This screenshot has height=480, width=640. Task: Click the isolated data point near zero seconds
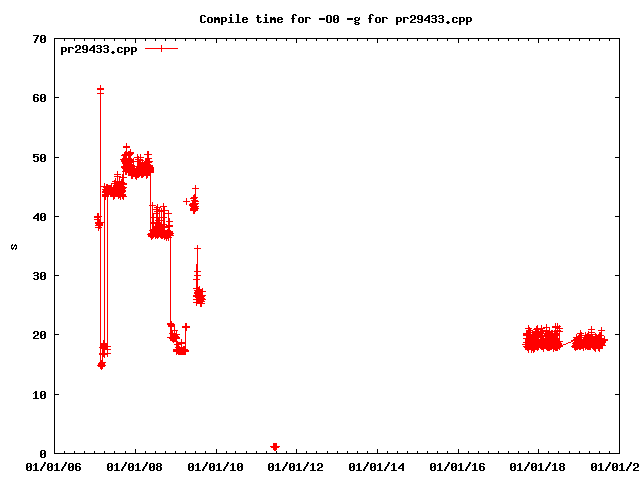[x=275, y=446]
